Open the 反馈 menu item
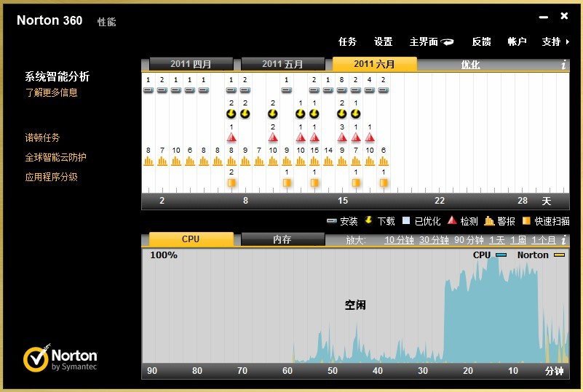Image resolution: width=583 pixels, height=392 pixels. [x=481, y=41]
